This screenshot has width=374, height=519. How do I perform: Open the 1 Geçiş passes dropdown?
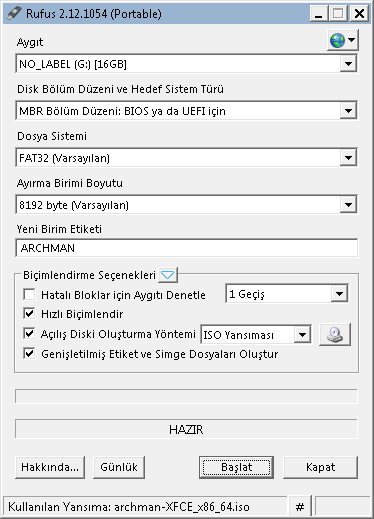287,294
